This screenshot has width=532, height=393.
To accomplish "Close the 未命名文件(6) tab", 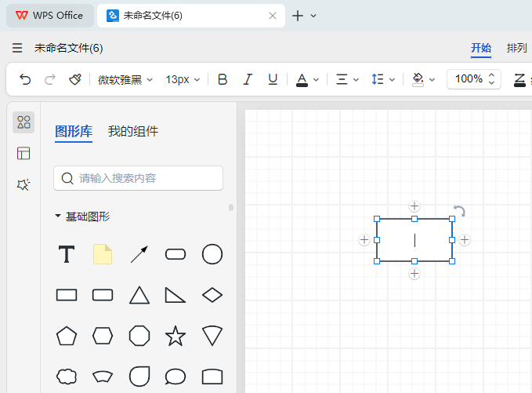I will pyautogui.click(x=273, y=16).
